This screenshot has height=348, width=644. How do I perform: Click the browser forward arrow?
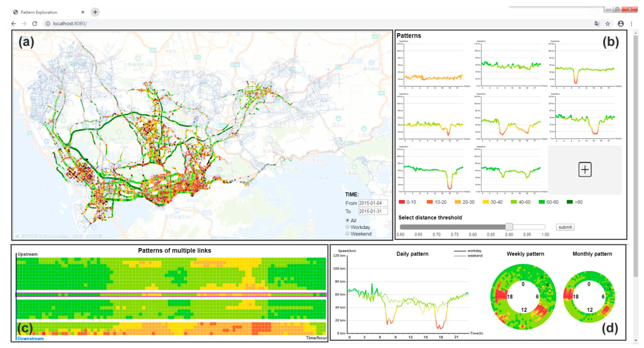tap(24, 24)
